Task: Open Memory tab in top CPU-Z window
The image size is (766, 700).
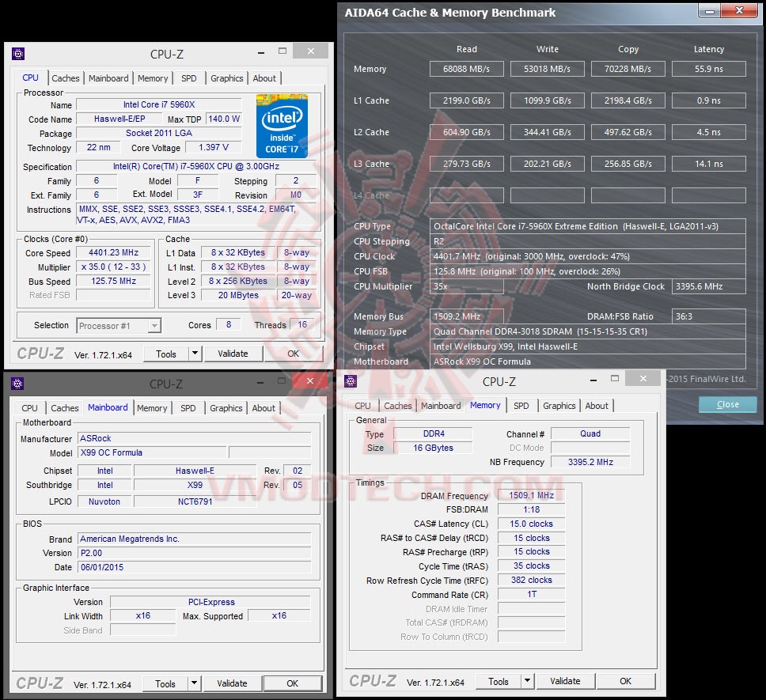Action: (153, 78)
